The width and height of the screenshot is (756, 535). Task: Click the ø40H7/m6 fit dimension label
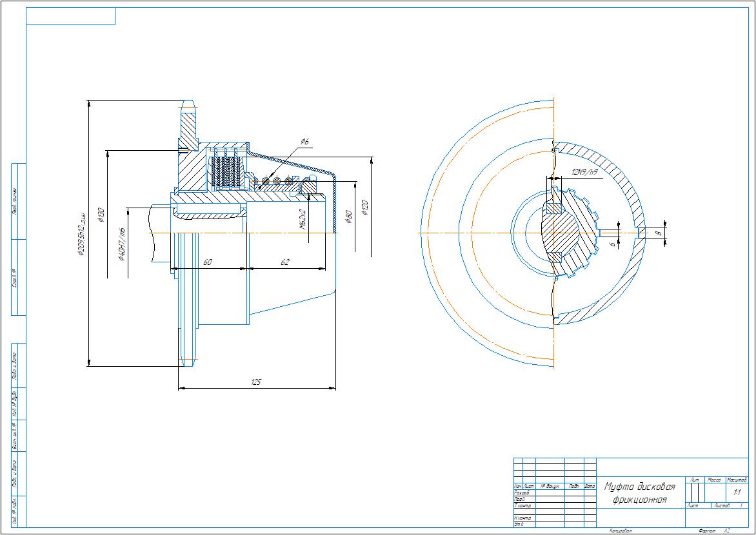click(121, 248)
